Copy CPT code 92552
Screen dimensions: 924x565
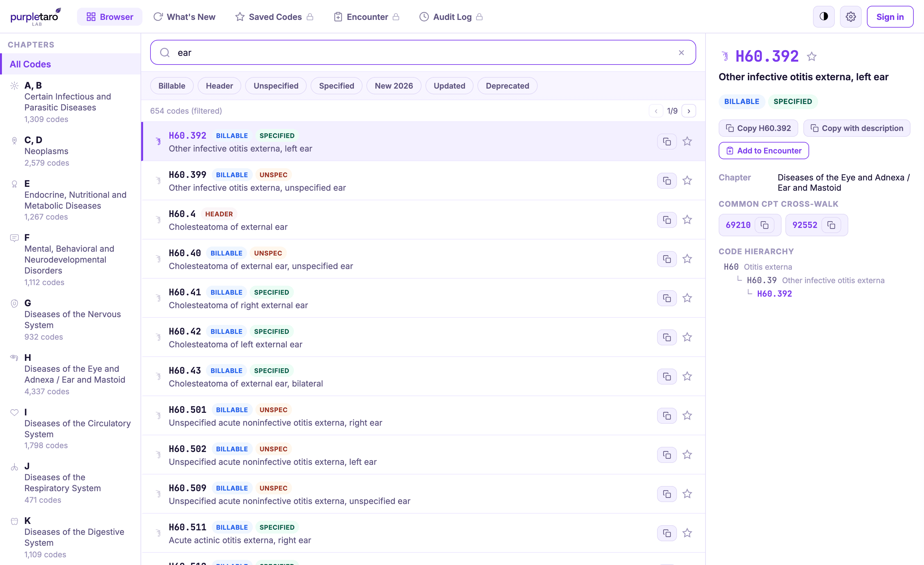[x=831, y=225]
